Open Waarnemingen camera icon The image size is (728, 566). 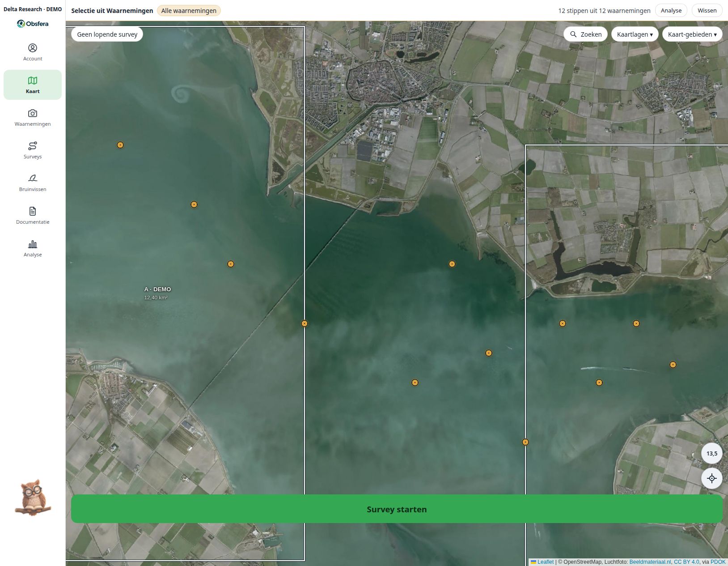33,113
